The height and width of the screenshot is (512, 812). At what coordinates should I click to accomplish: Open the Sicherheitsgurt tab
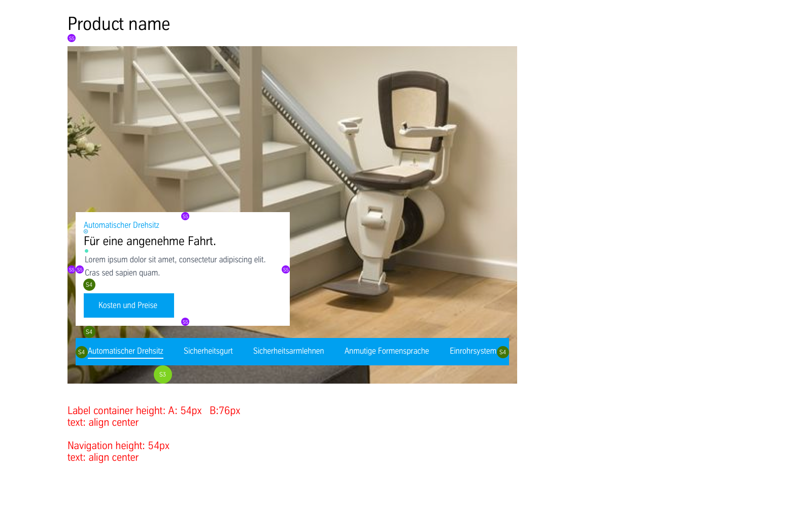(x=208, y=351)
